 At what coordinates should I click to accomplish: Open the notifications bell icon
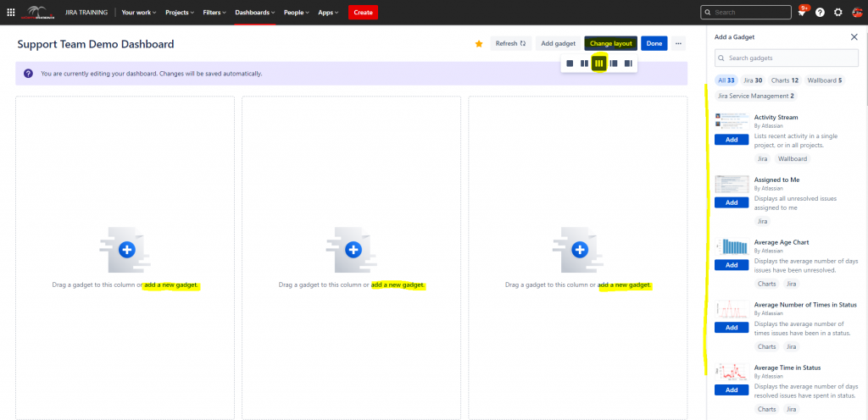tap(802, 13)
